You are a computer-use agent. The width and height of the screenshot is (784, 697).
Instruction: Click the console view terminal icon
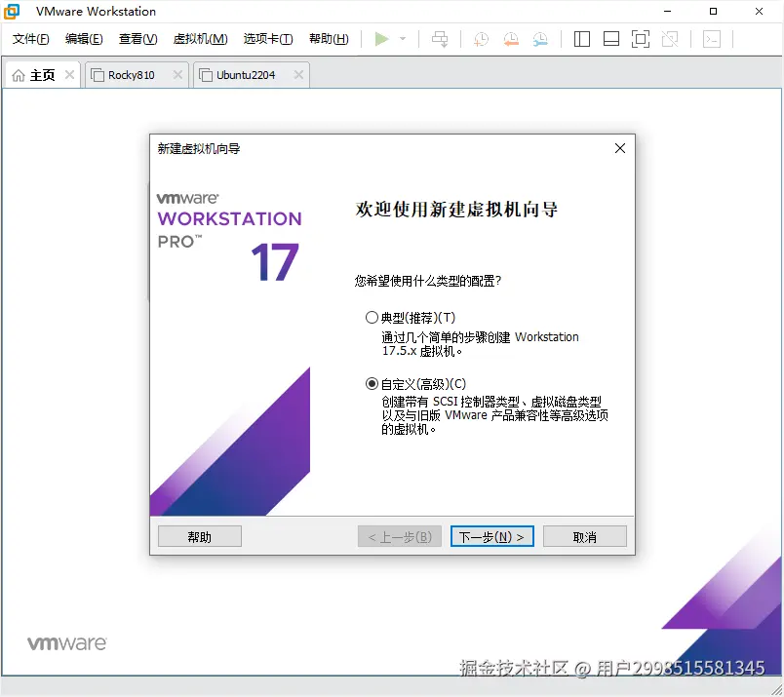712,39
